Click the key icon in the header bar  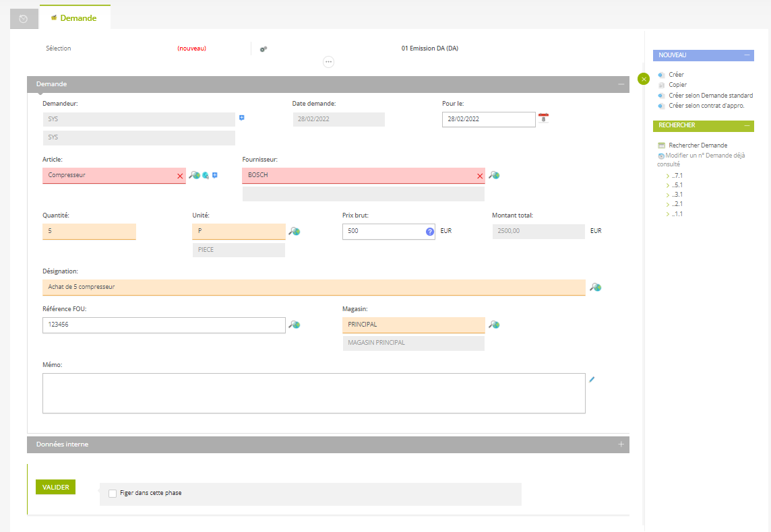click(263, 48)
